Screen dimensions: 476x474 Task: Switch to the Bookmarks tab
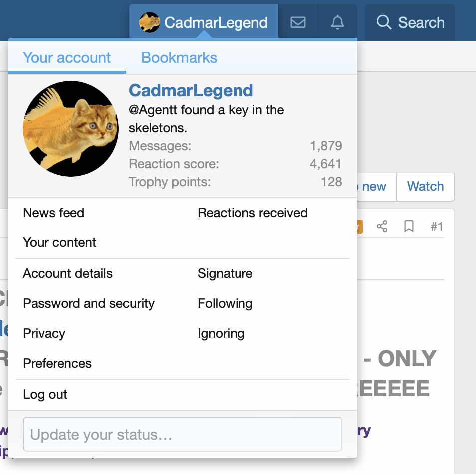[x=179, y=58]
